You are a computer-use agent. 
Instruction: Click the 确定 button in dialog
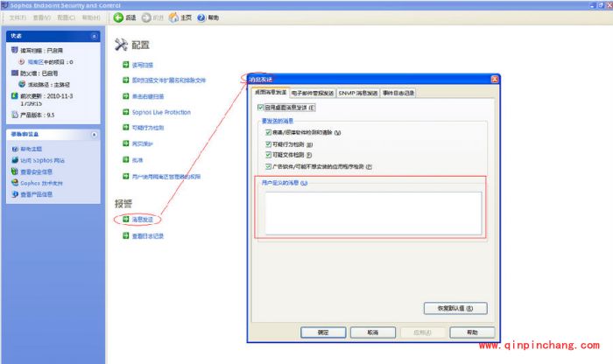coord(323,332)
